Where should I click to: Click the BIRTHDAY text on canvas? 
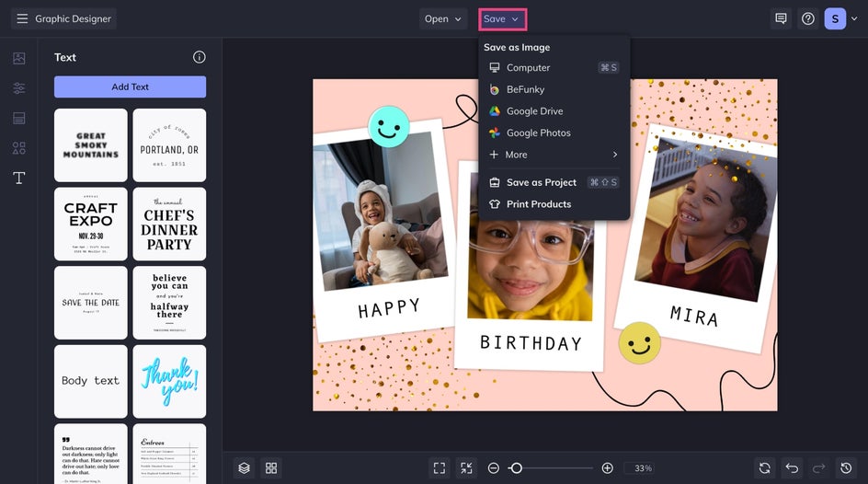531,343
